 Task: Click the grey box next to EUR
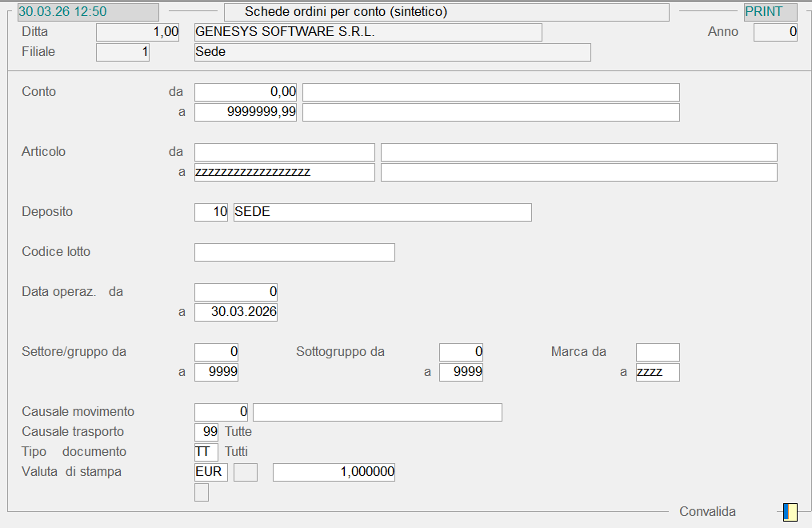click(x=246, y=472)
